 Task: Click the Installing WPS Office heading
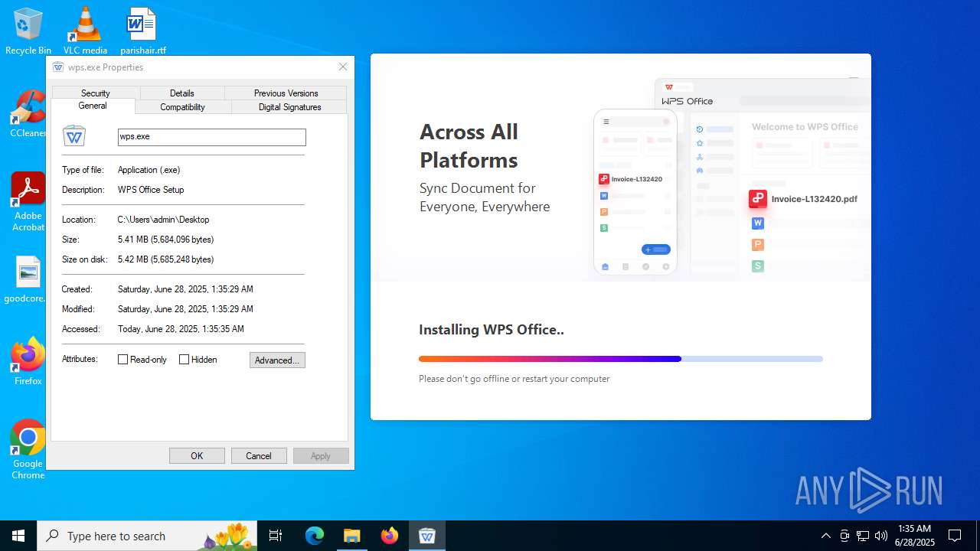(492, 330)
